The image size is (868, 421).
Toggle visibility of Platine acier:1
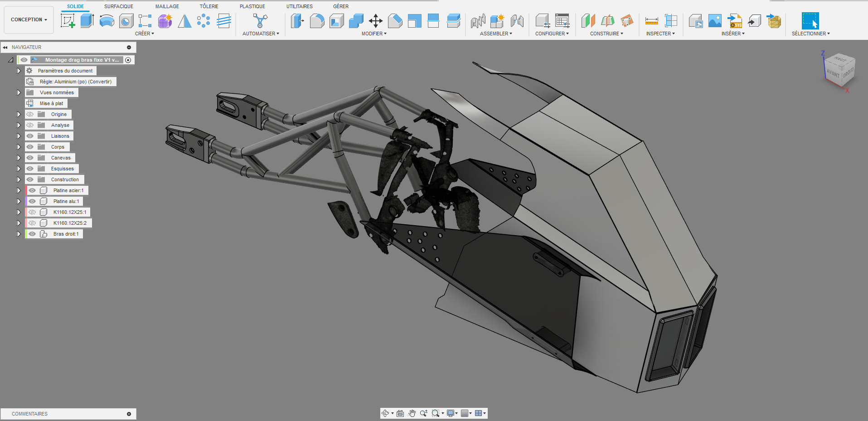(x=32, y=190)
